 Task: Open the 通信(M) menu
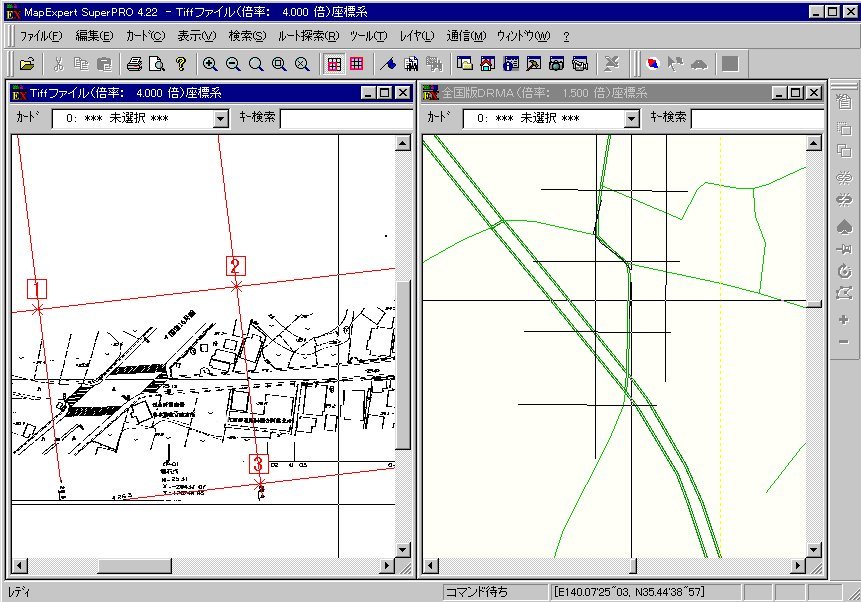click(x=466, y=36)
